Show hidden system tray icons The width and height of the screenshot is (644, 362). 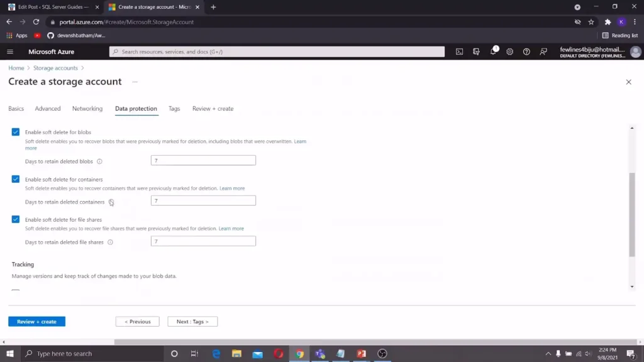pos(548,353)
